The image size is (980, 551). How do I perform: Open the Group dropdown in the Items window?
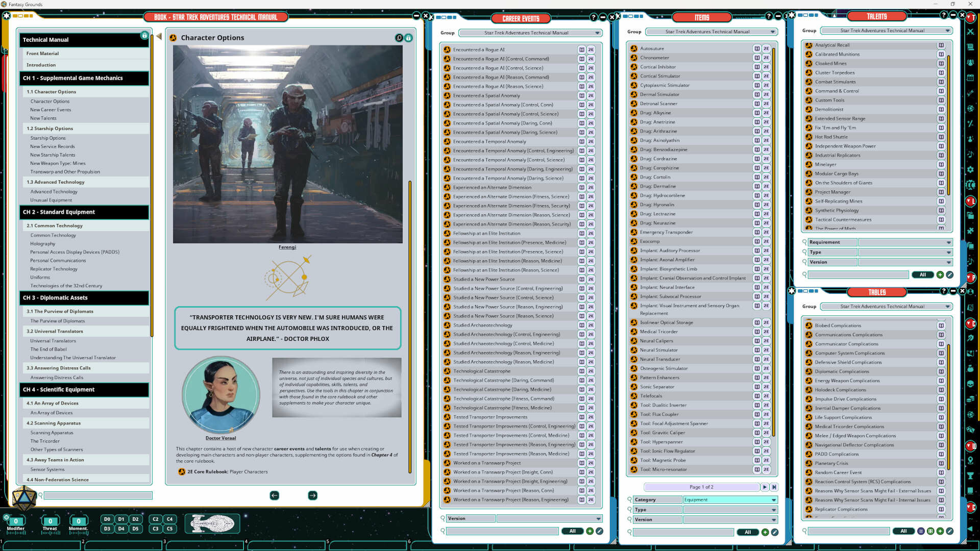(x=712, y=31)
